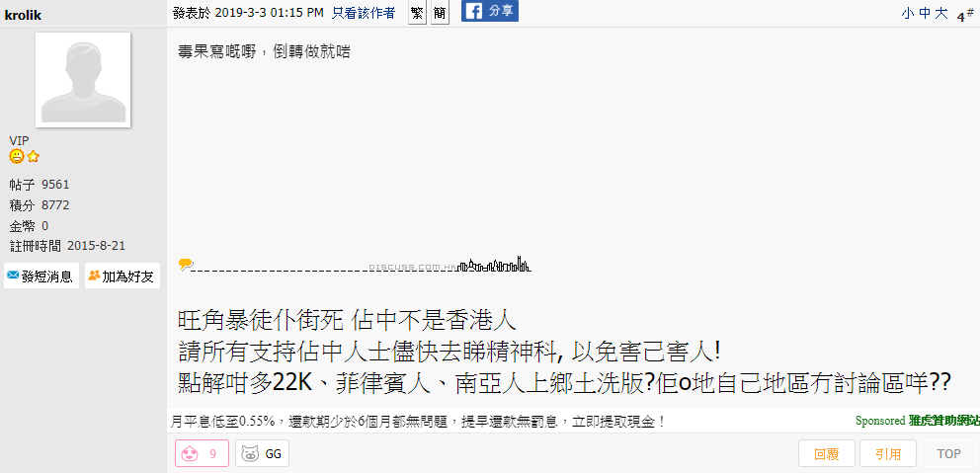Click the Facebook 分享 share button
This screenshot has height=473, width=980.
pos(489,11)
